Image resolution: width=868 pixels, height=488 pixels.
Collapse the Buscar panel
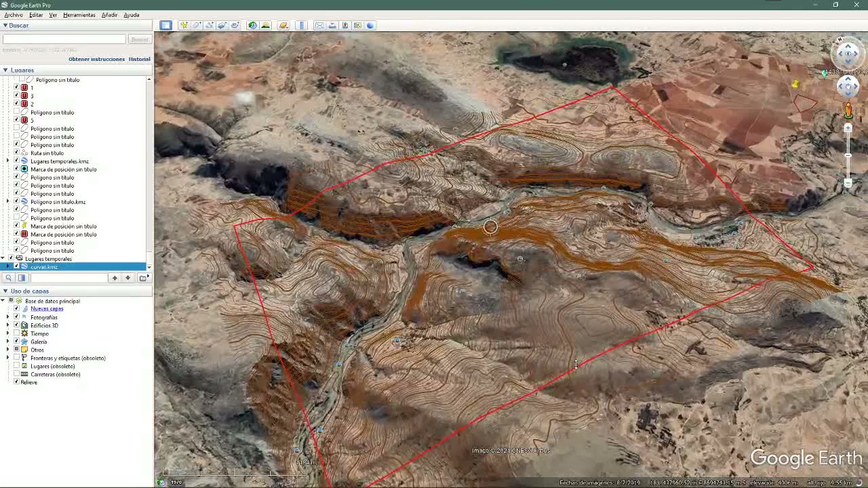[x=5, y=26]
